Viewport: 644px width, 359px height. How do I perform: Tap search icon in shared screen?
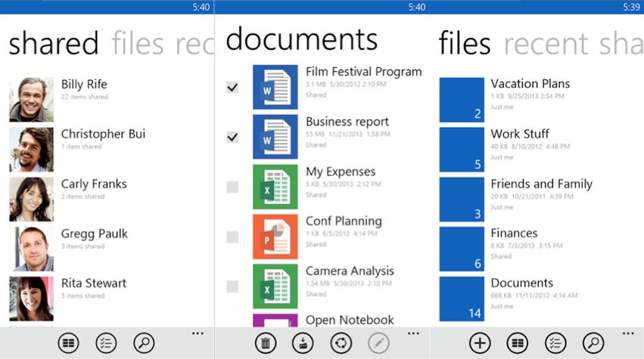coord(144,343)
